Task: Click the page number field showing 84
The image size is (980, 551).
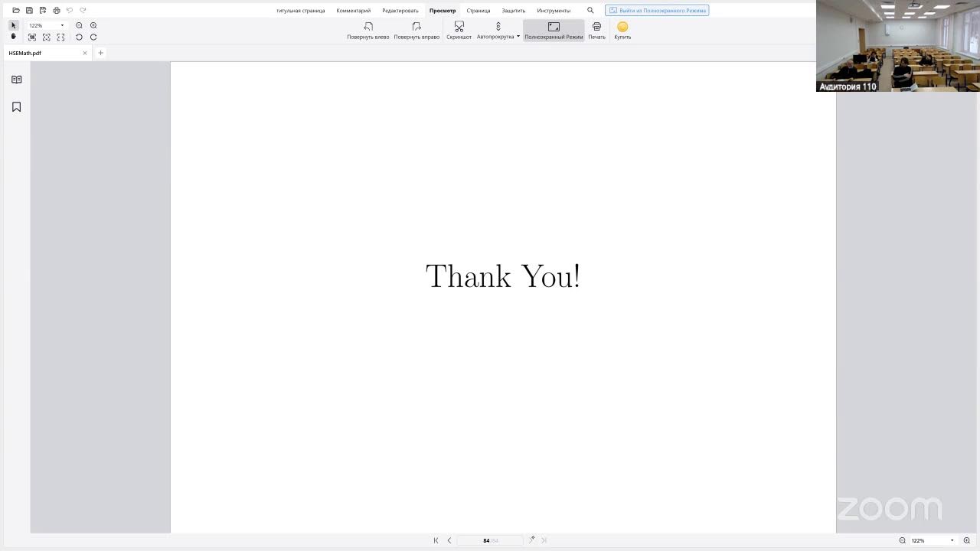Action: [x=490, y=540]
